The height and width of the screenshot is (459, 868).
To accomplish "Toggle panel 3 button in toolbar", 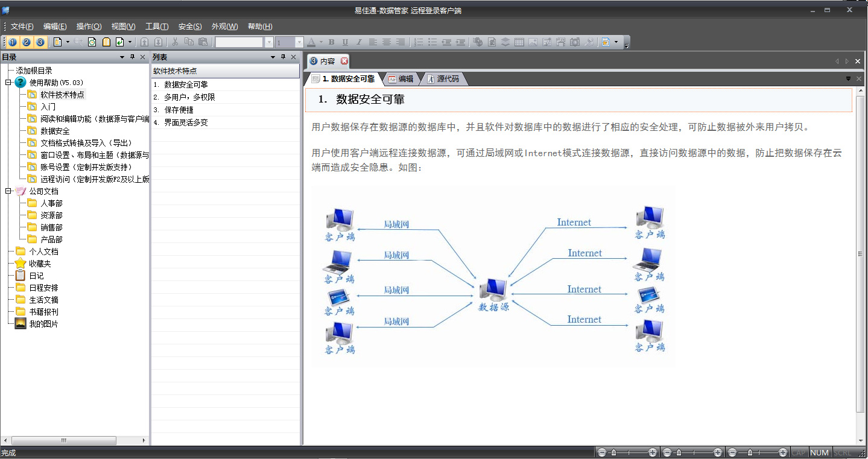I will [40, 42].
